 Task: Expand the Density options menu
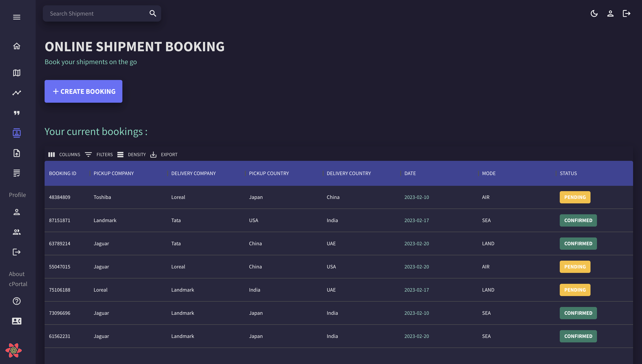click(132, 155)
